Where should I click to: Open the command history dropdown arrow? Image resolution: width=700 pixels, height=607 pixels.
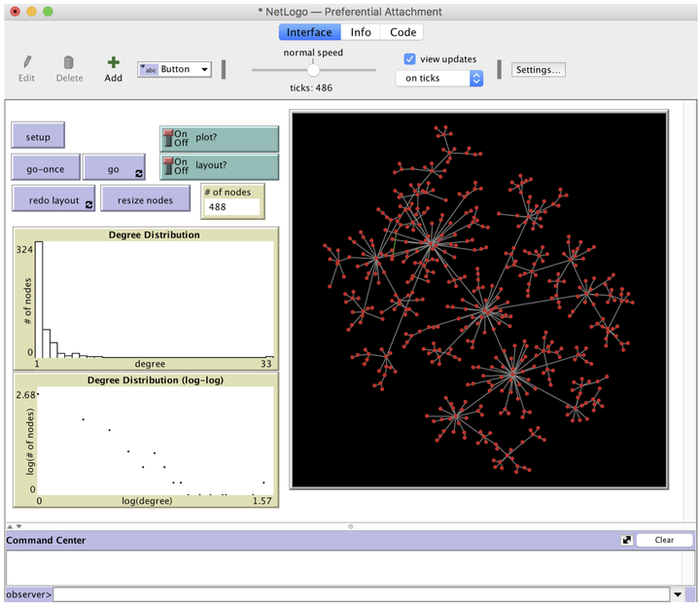coord(678,594)
